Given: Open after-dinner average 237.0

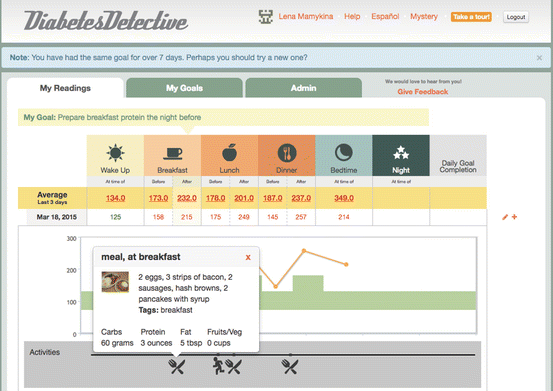Looking at the screenshot, I should [301, 198].
